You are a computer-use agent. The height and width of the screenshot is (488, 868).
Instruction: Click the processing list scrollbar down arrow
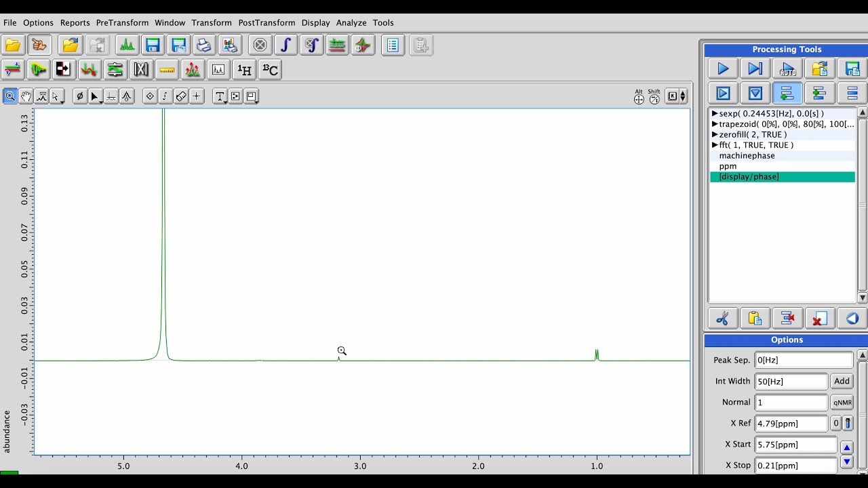863,298
